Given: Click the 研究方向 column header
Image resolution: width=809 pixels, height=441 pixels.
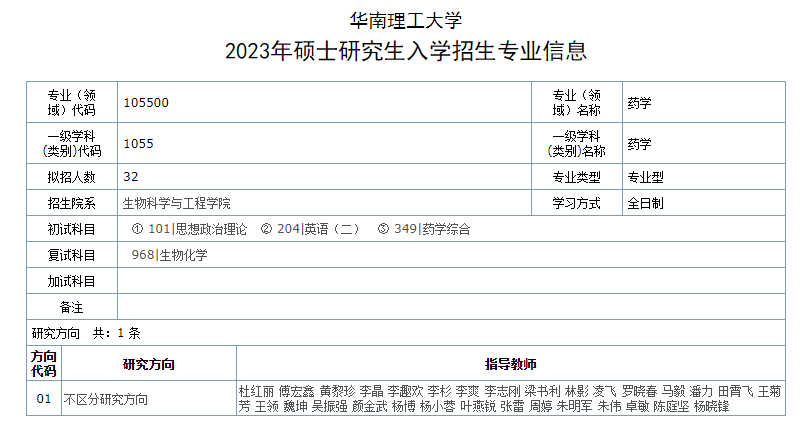Looking at the screenshot, I should (x=149, y=365).
